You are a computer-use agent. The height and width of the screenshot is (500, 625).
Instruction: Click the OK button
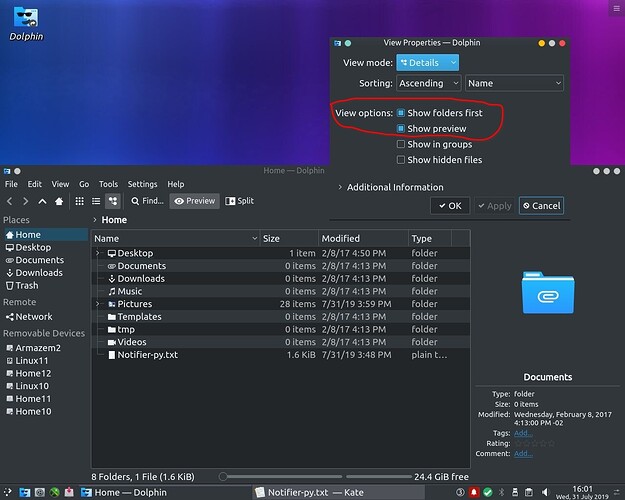[449, 205]
